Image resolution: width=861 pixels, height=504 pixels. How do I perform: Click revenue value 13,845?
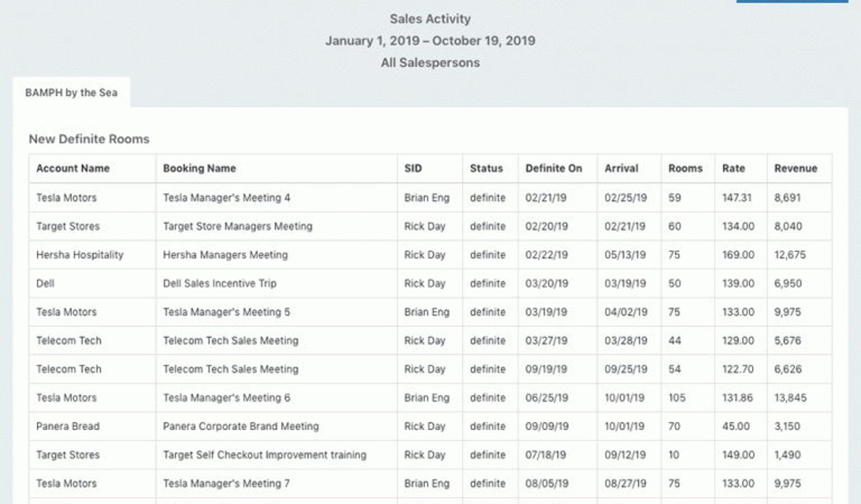(791, 397)
